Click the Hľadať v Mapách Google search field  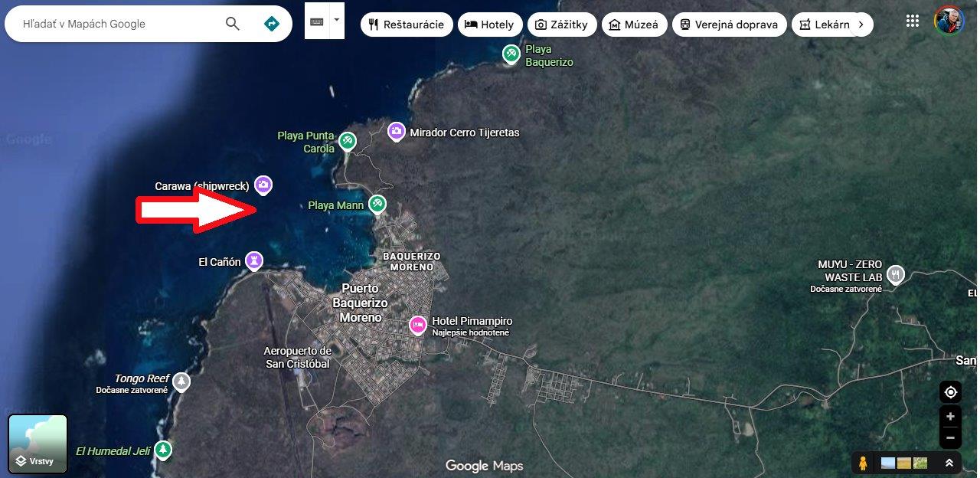pyautogui.click(x=115, y=24)
